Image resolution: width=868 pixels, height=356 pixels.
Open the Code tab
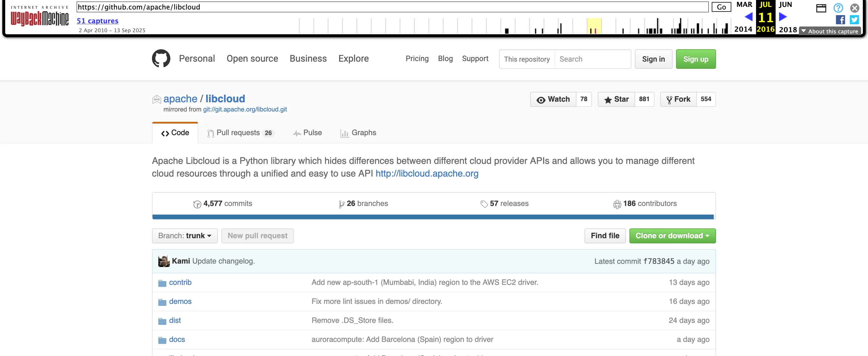(x=175, y=133)
